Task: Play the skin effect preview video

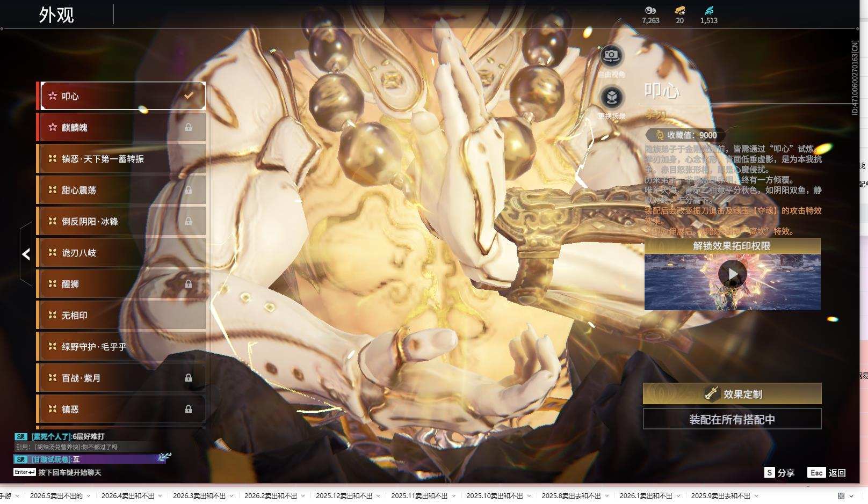Action: tap(733, 274)
